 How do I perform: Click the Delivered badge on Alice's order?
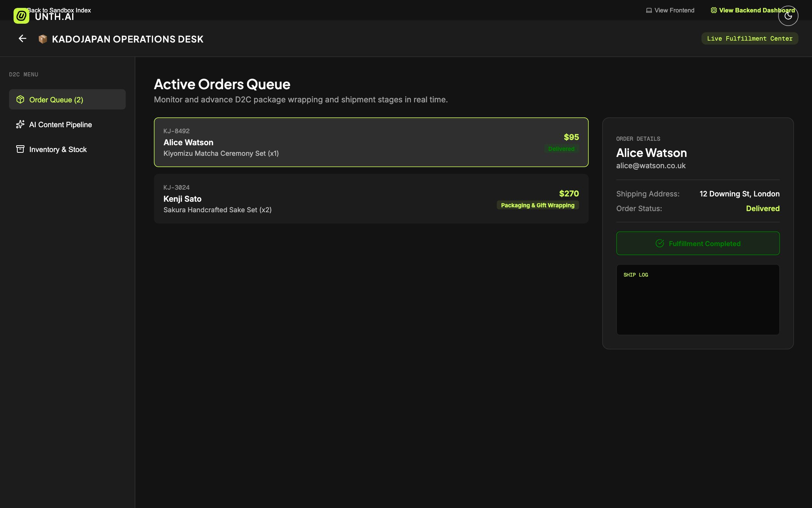[561, 149]
